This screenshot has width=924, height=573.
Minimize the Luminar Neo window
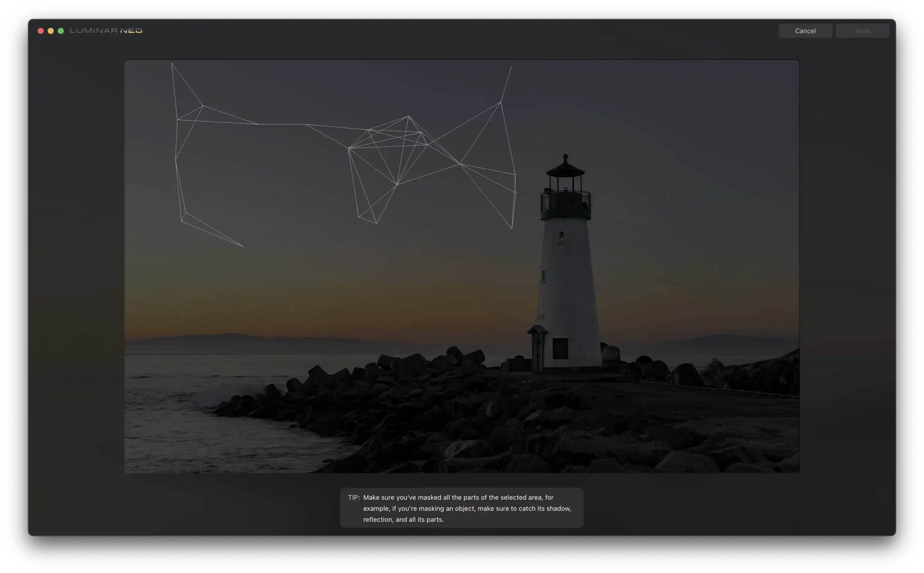tap(51, 31)
